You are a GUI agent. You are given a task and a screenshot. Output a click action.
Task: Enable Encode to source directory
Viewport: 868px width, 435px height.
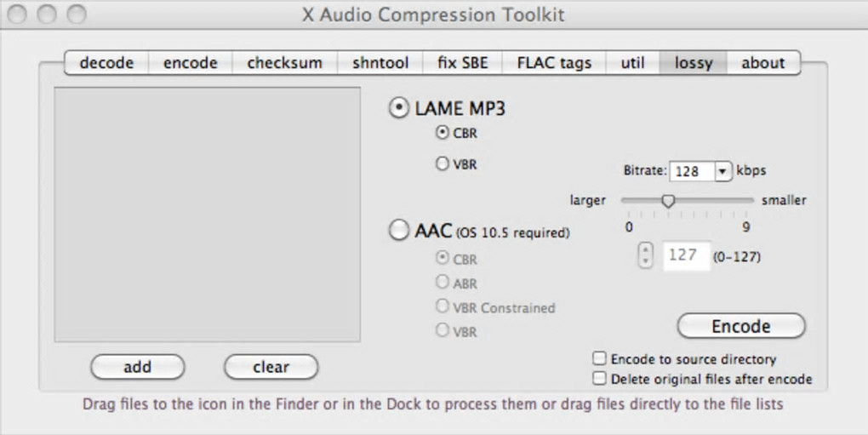coord(600,358)
